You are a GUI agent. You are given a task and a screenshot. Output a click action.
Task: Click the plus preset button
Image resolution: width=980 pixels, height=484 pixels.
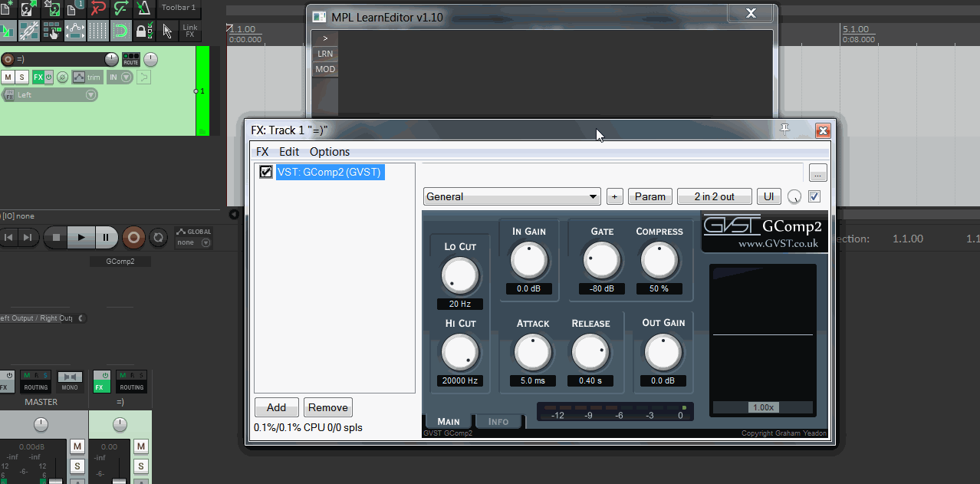pos(614,196)
